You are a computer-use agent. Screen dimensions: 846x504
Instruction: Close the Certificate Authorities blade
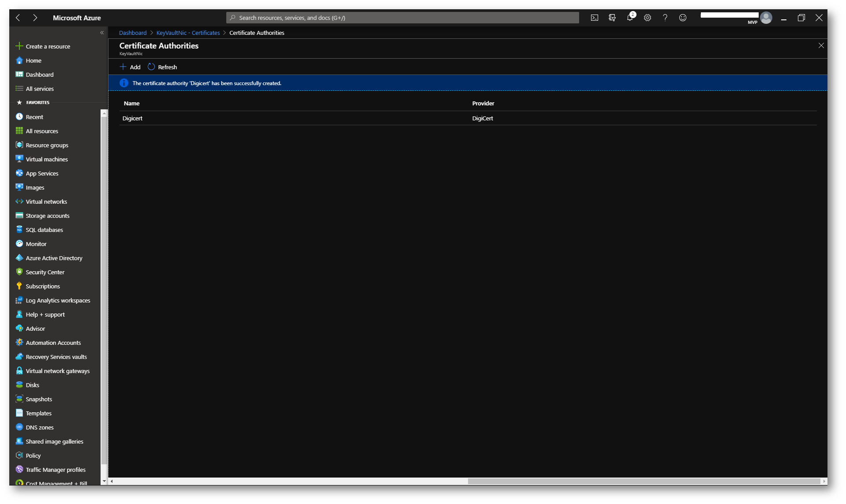point(821,45)
